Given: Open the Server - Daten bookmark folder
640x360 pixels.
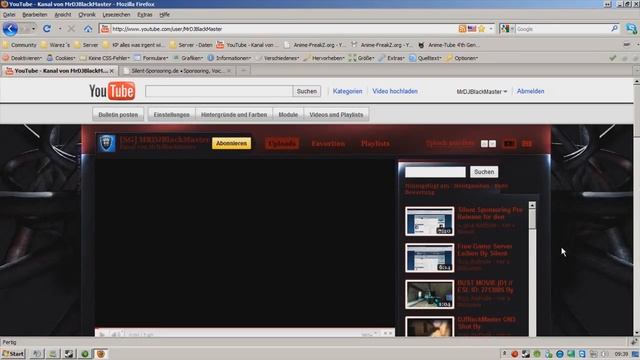Looking at the screenshot, I should coord(191,45).
